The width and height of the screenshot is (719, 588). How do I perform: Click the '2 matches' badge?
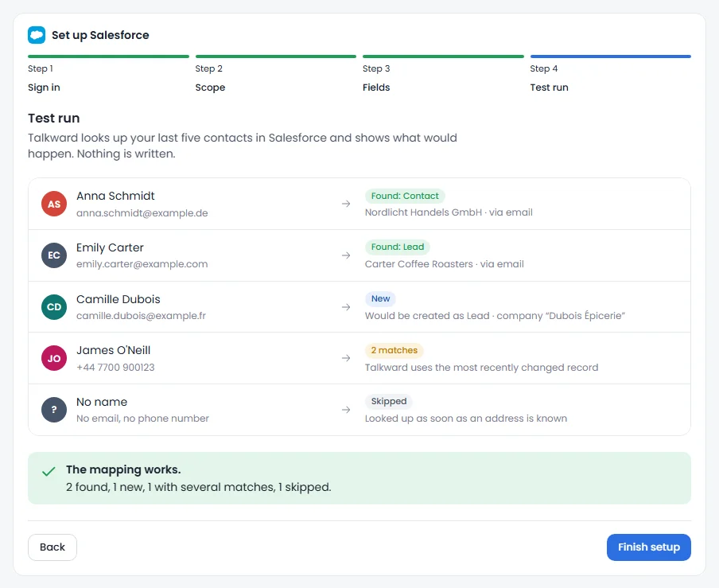click(x=394, y=350)
